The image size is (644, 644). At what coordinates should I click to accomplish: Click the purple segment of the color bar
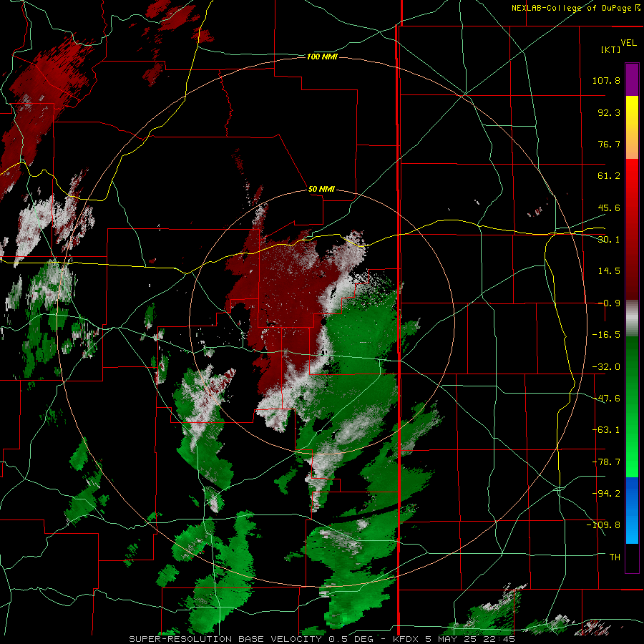[x=632, y=80]
